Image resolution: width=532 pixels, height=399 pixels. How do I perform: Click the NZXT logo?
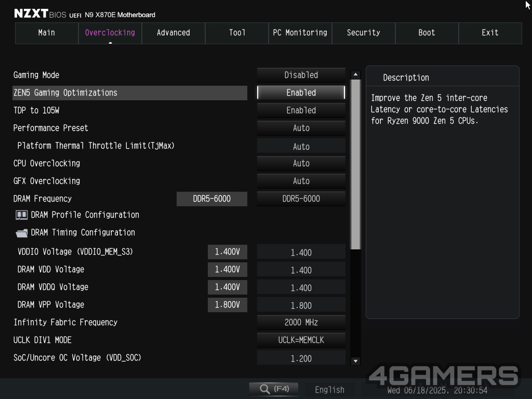pos(31,13)
